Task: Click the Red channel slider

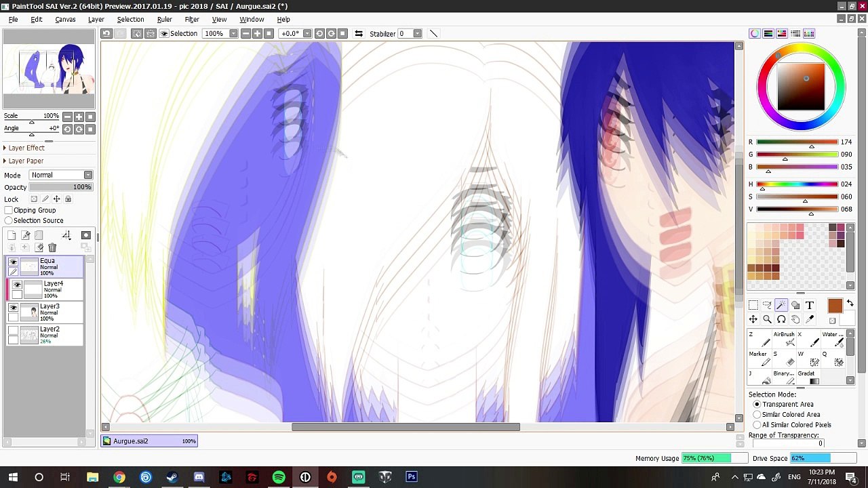Action: click(x=797, y=142)
